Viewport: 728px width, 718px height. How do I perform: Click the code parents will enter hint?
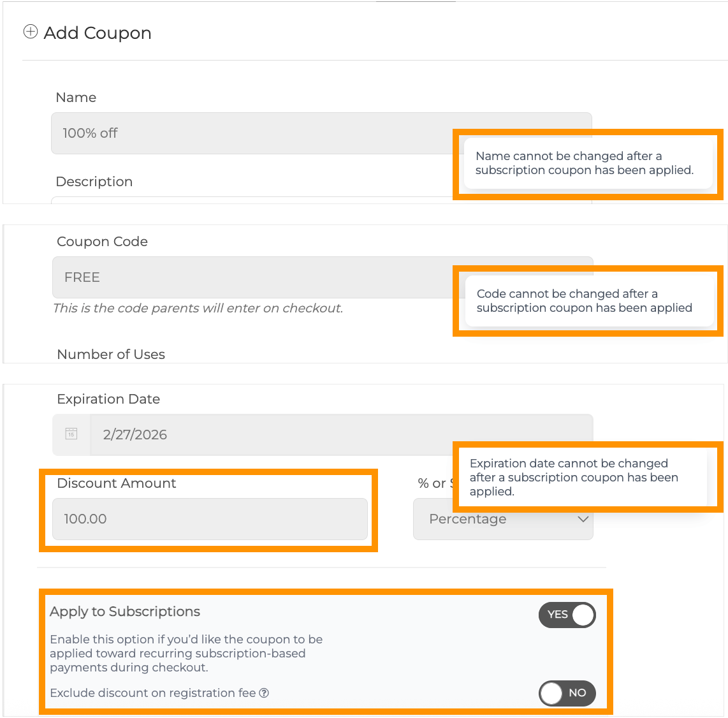click(198, 309)
